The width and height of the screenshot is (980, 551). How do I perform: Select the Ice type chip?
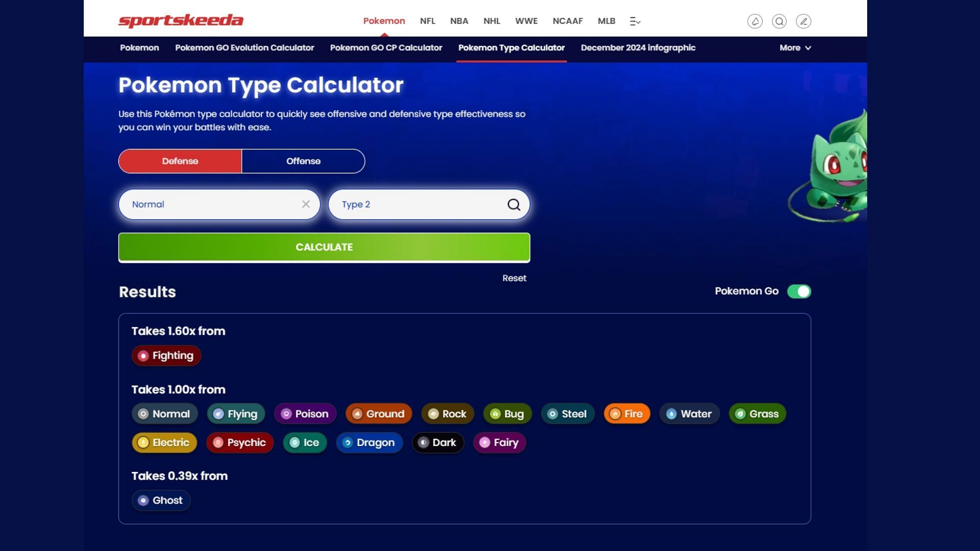[x=305, y=443]
